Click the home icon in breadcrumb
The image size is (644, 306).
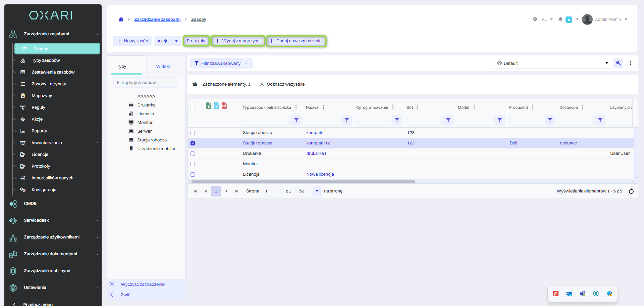pos(121,19)
